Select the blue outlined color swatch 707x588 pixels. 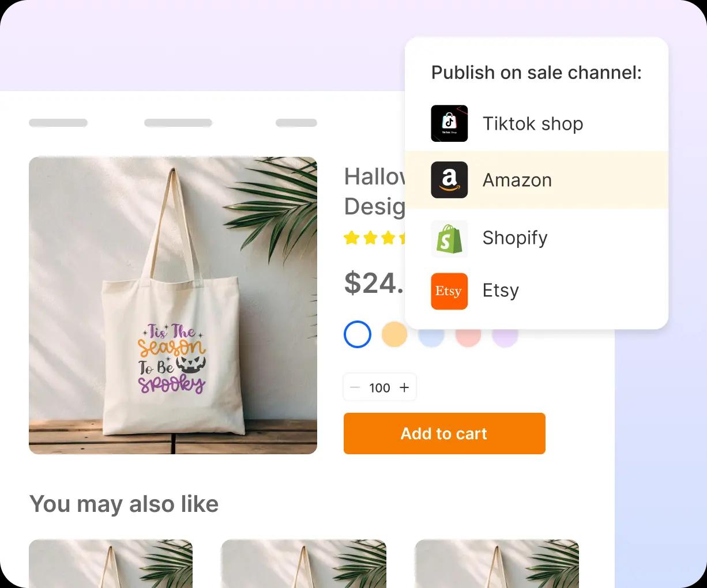coord(358,334)
